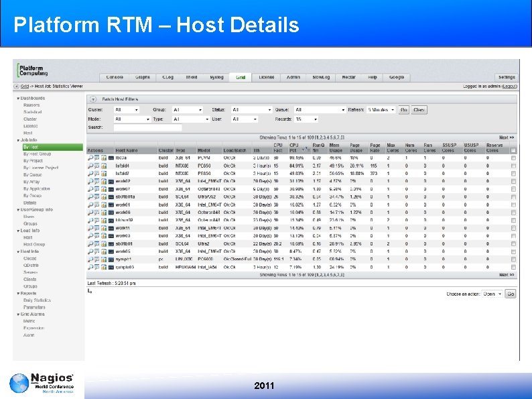Click the graph icon in the work03 row
Screen dimensions: 532x399
pyautogui.click(x=104, y=235)
